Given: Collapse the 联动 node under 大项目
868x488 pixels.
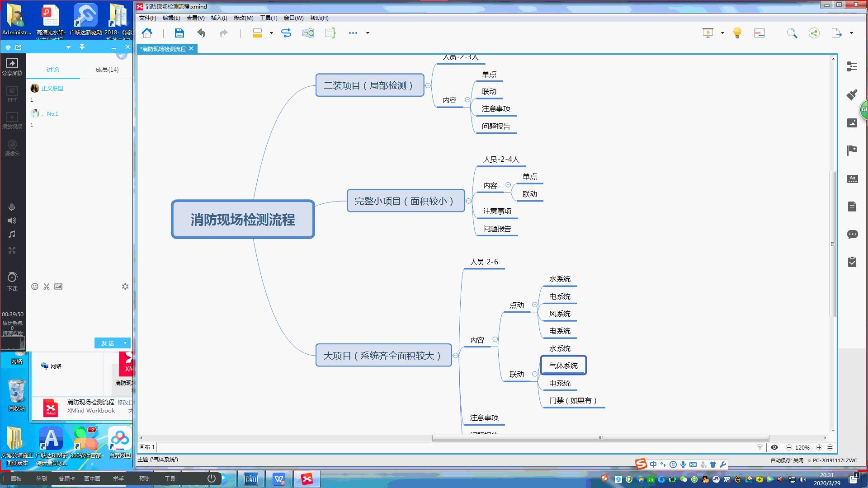Looking at the screenshot, I should tap(535, 374).
